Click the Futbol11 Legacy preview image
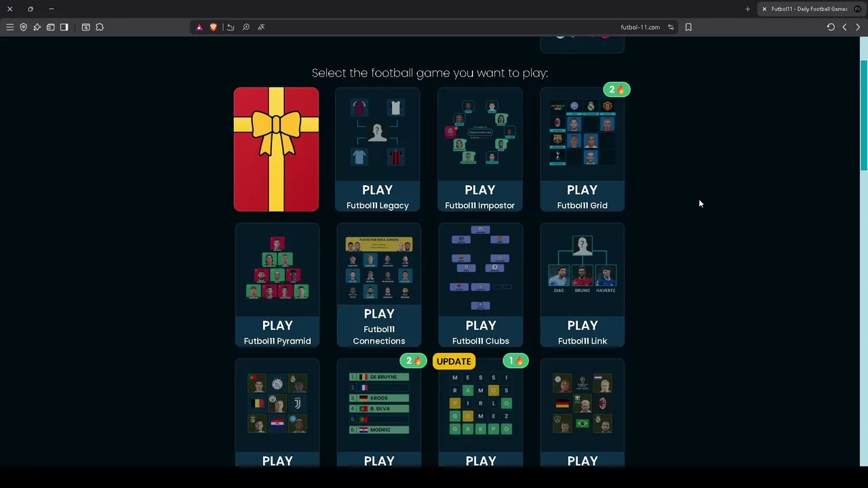Screen dimensions: 868x488 pyautogui.click(x=378, y=134)
